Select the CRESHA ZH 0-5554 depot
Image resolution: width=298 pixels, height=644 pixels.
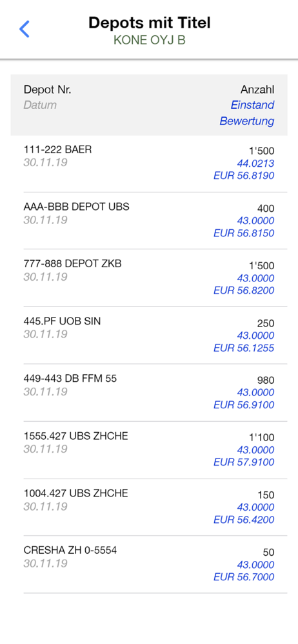click(149, 564)
